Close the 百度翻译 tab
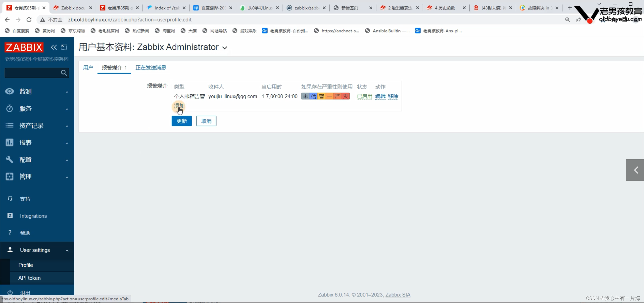 click(x=231, y=8)
